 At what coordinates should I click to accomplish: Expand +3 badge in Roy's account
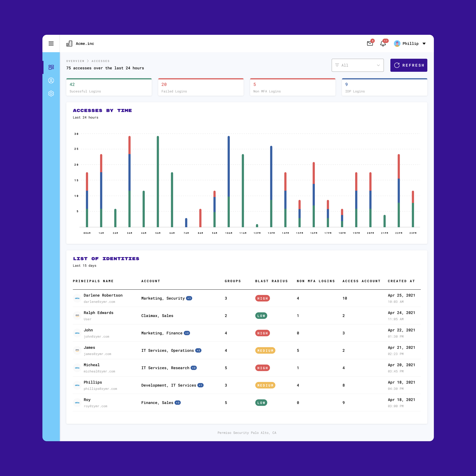point(178,403)
